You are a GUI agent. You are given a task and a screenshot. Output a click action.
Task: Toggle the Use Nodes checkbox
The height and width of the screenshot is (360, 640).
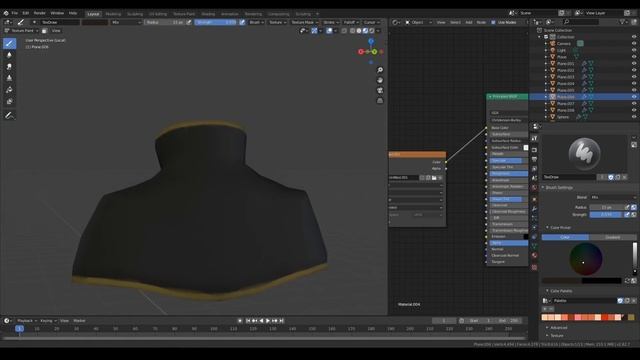pyautogui.click(x=493, y=22)
